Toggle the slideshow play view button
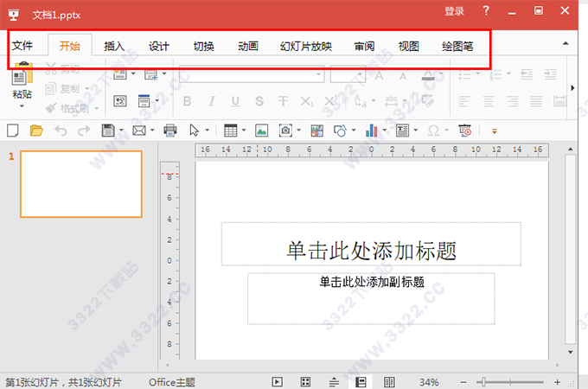This screenshot has height=389, width=588. tap(277, 381)
